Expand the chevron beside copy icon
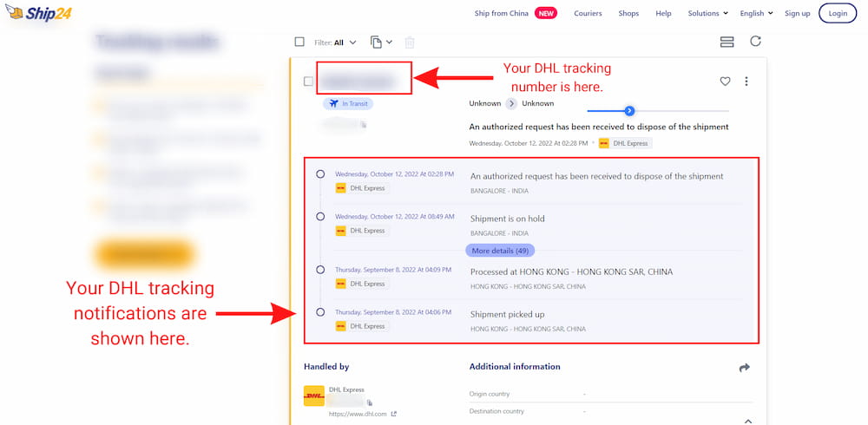Screen dimensions: 868x425 (389, 42)
